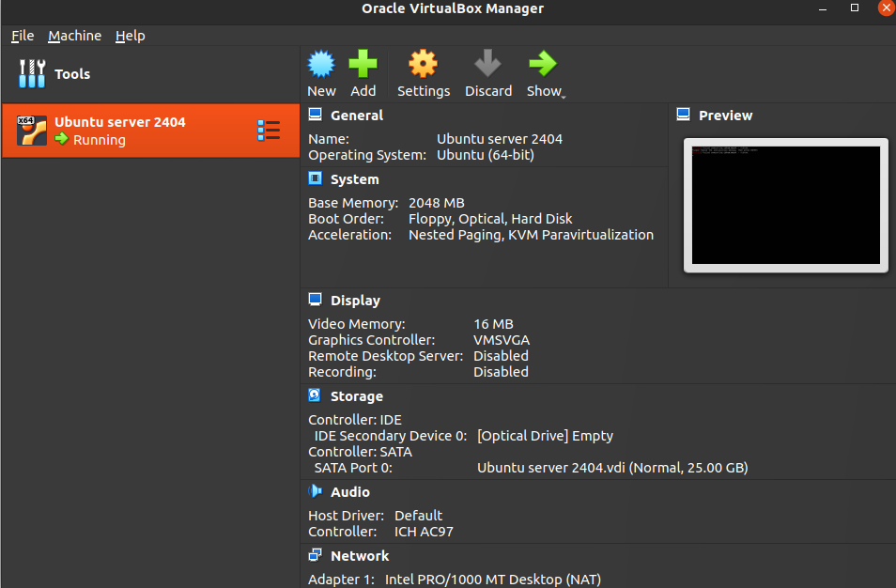The image size is (896, 588).
Task: Open the Tools icon in sidebar
Action: pos(32,74)
